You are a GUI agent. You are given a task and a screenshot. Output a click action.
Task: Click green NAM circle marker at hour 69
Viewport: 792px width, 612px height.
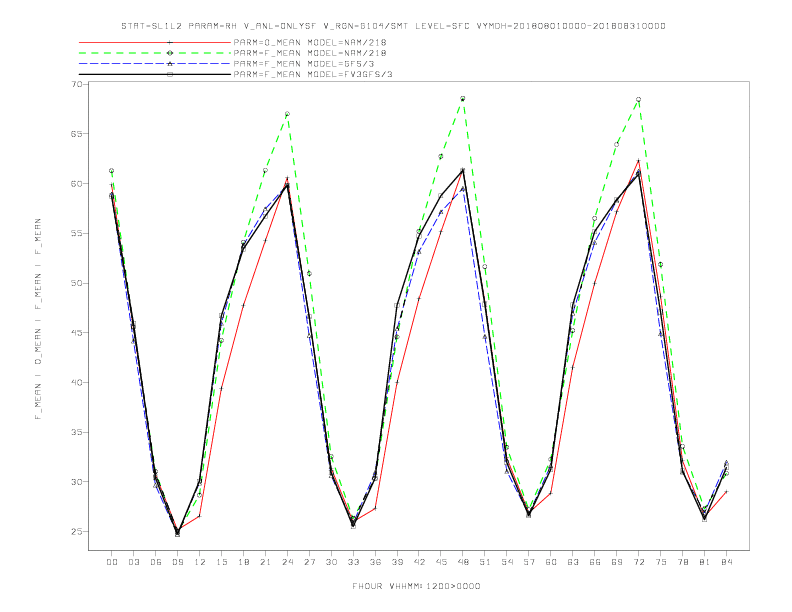tap(617, 144)
